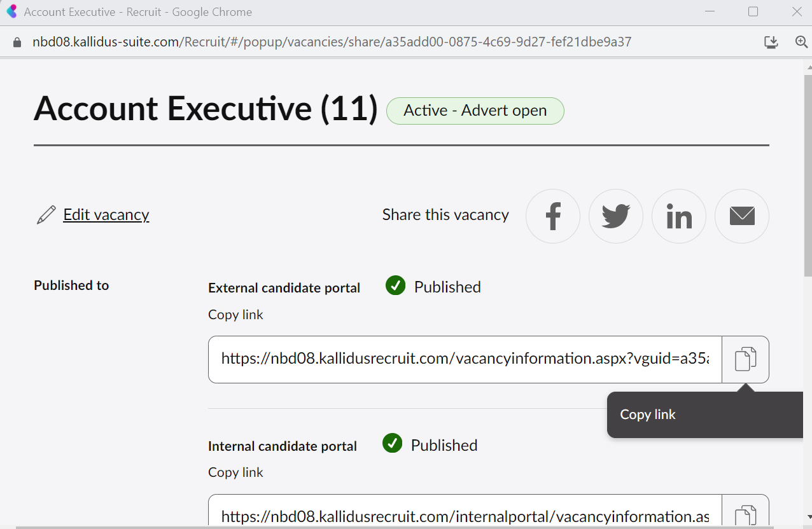
Task: Click the browser address bar URL
Action: pyautogui.click(x=331, y=42)
